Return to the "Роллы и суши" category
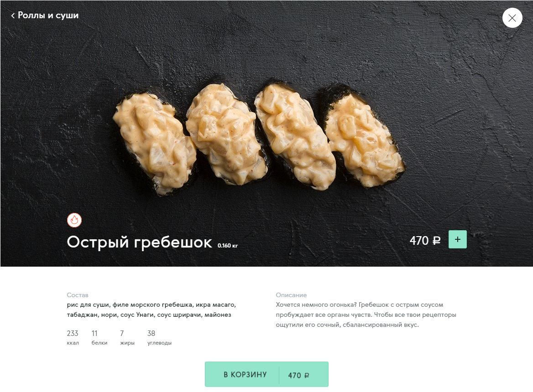Screen dimensions: 533x392 (x=48, y=15)
